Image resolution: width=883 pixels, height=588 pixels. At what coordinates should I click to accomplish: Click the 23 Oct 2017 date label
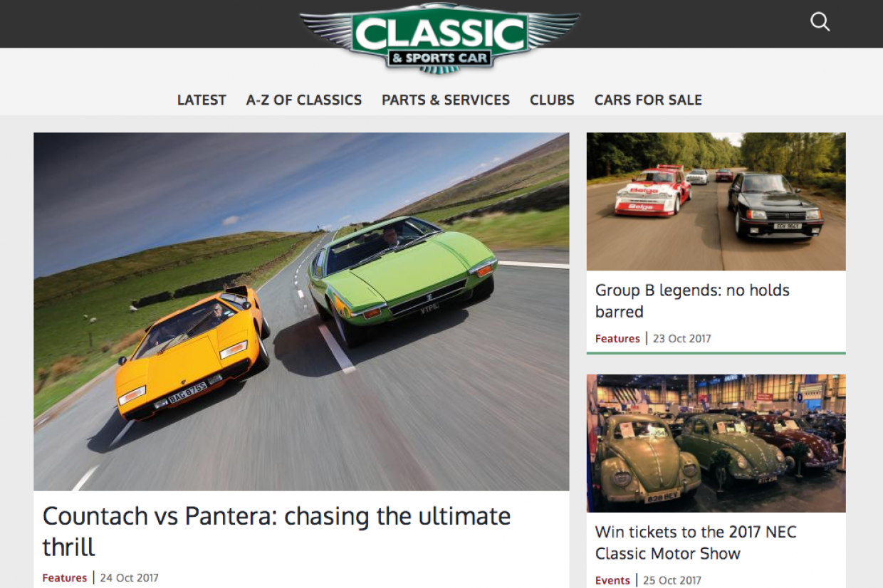[x=682, y=339]
